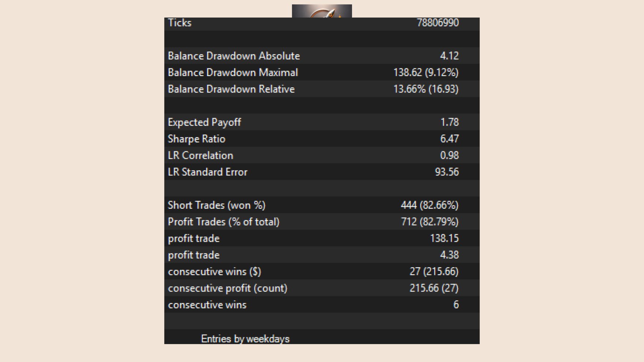
Task: Select Balance Drawdown Absolute row
Action: 322,56
